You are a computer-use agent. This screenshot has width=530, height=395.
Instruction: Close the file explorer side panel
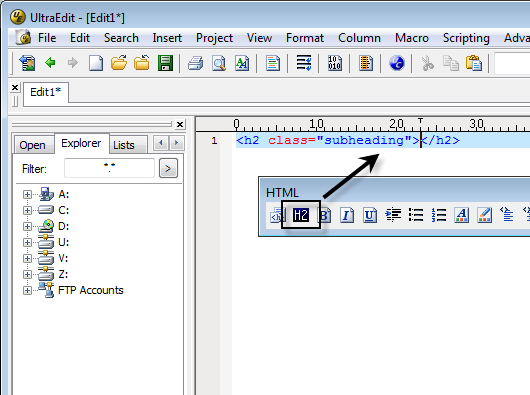(x=180, y=125)
